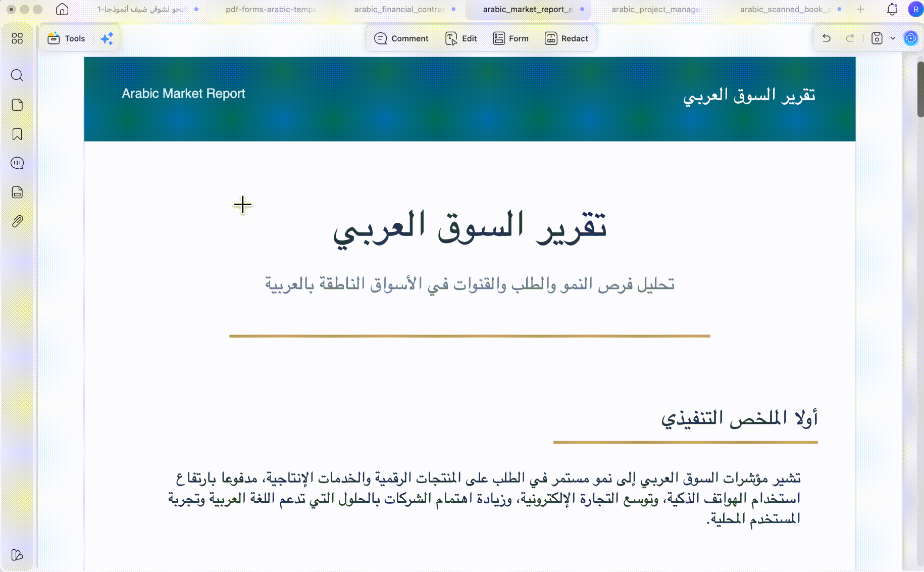Launch the AI sparkle assistant
Viewport: 924px width, 572px height.
point(107,38)
